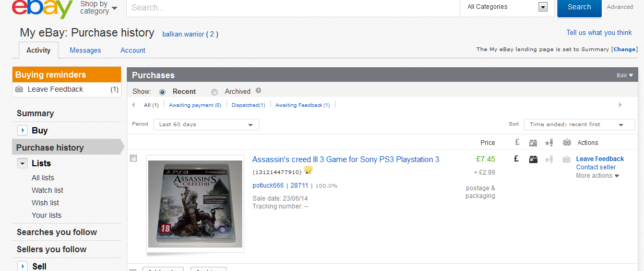Switch to the Activity tab
Viewport: 644px width, 271px height.
tap(39, 51)
